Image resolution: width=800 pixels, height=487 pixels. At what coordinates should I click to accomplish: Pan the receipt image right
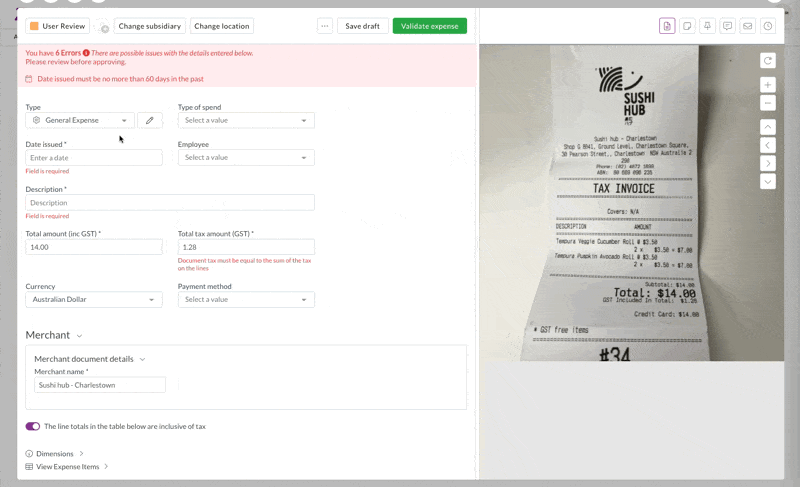click(767, 164)
